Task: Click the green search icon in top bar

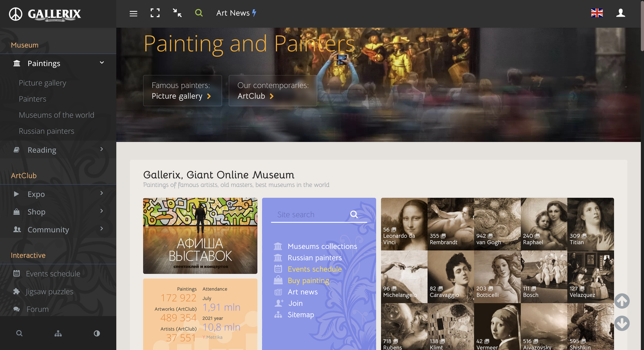Action: 199,13
